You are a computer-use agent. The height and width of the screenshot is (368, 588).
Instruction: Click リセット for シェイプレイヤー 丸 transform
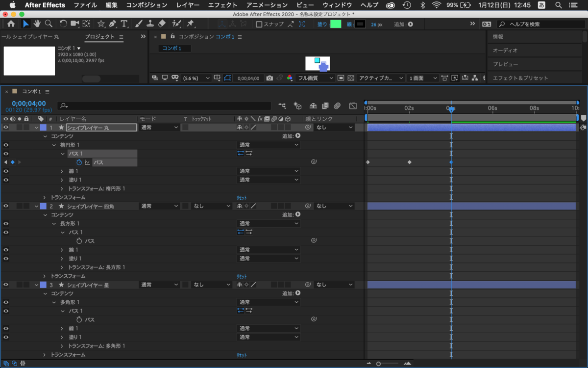pos(242,197)
